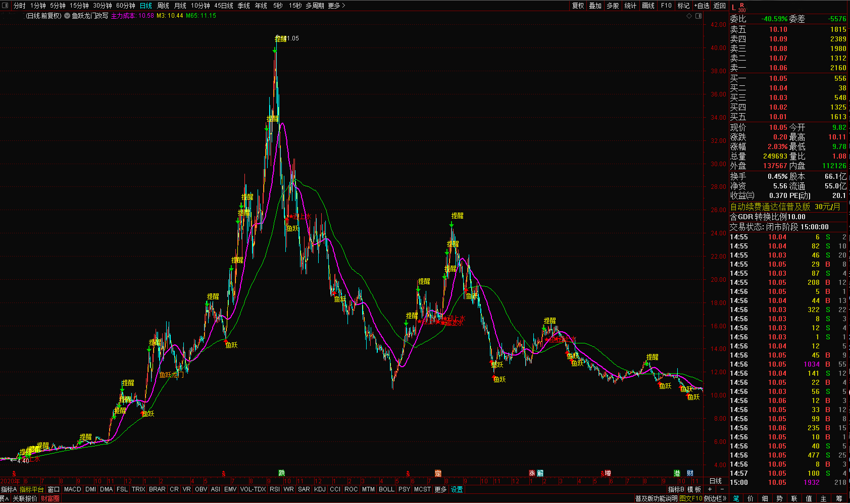The width and height of the screenshot is (850, 504).
Task: Open the 画线 drawing tool
Action: (x=648, y=6)
